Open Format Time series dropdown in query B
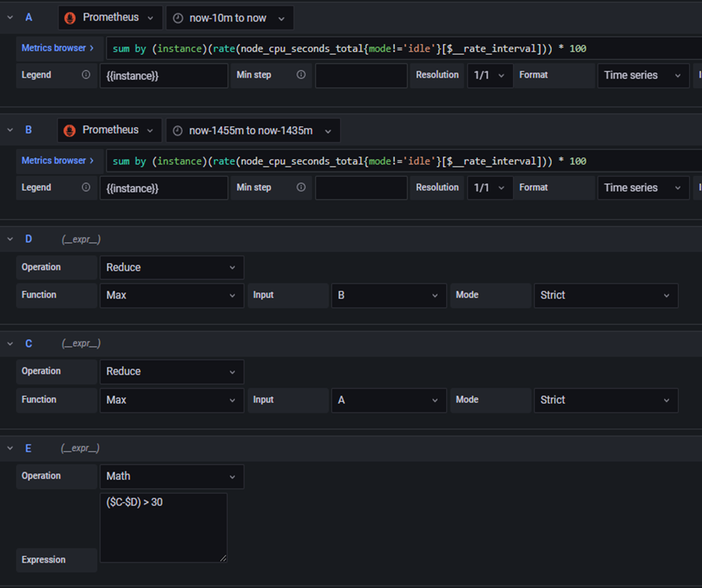Image resolution: width=702 pixels, height=588 pixels. (643, 188)
